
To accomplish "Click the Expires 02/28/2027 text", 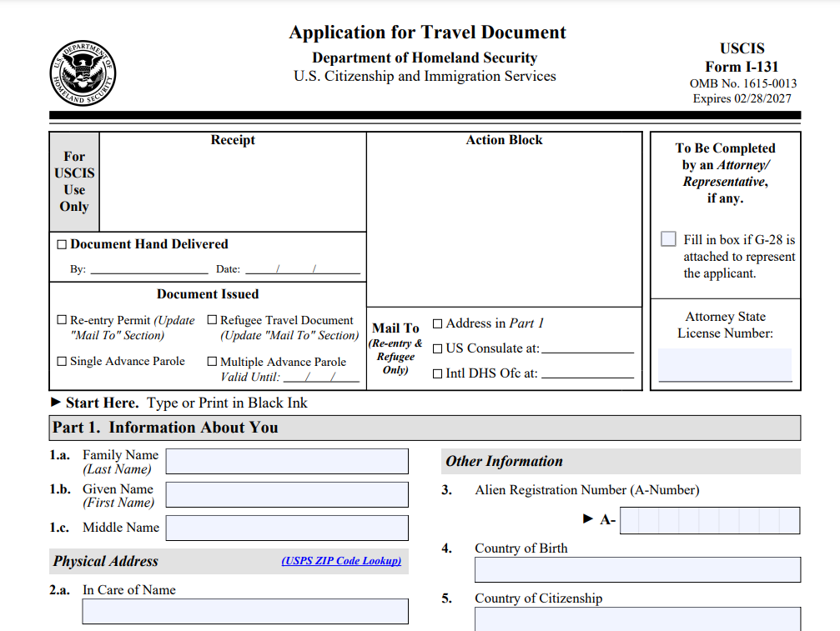I will [x=742, y=98].
